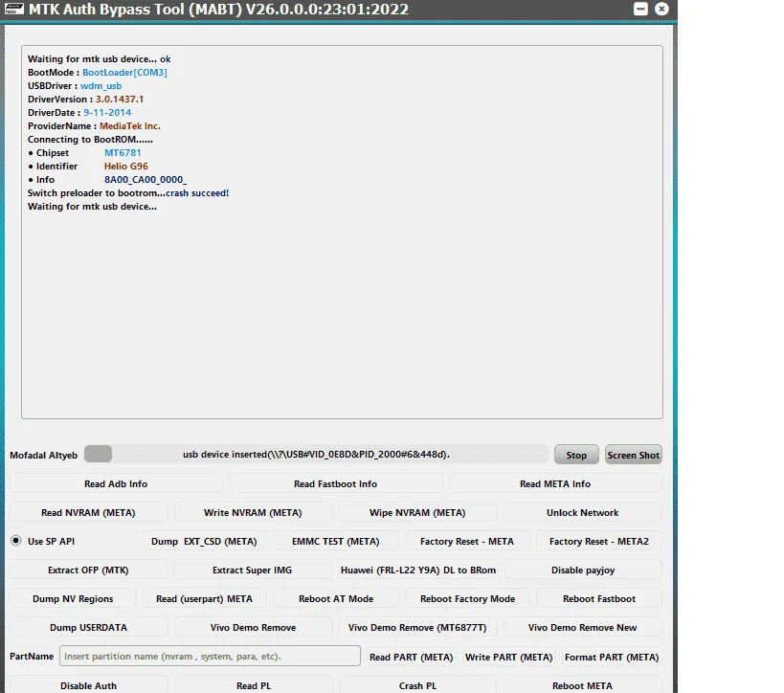Click Format PART (META) button
The width and height of the screenshot is (784, 693).
612,657
